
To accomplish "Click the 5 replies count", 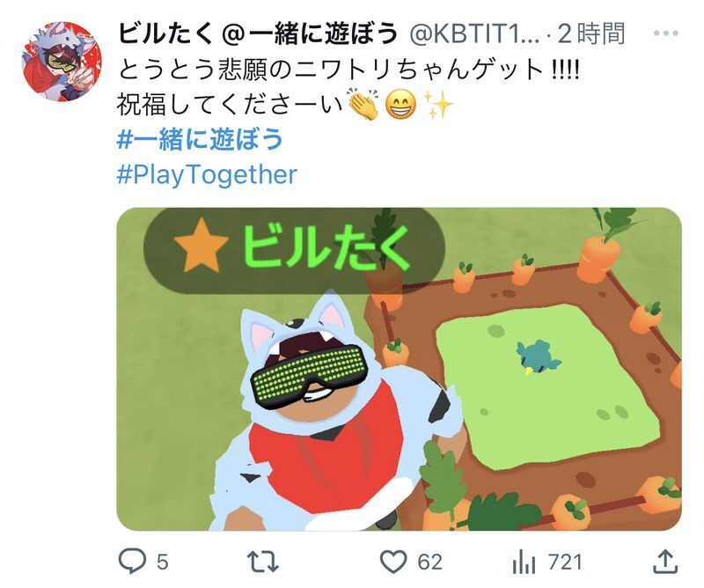I will (x=163, y=562).
